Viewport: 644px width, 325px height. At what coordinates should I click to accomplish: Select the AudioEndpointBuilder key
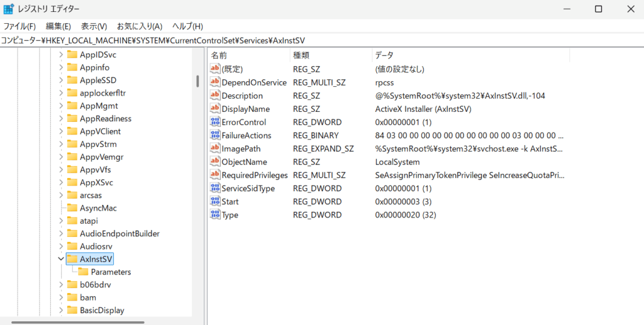[x=119, y=234]
